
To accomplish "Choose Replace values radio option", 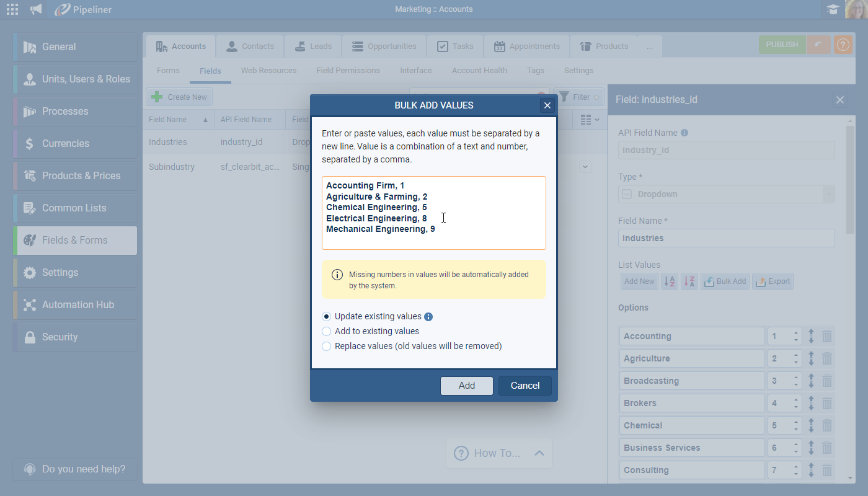I will [x=327, y=347].
